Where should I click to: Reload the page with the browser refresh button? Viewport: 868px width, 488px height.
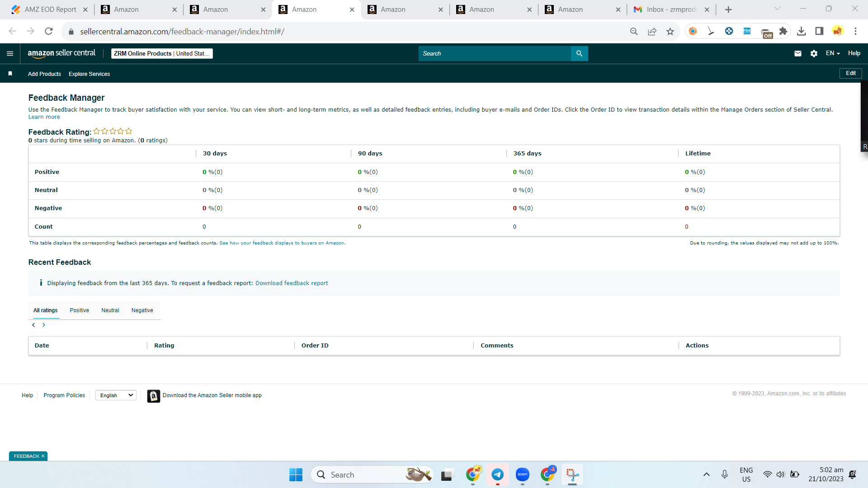(49, 31)
